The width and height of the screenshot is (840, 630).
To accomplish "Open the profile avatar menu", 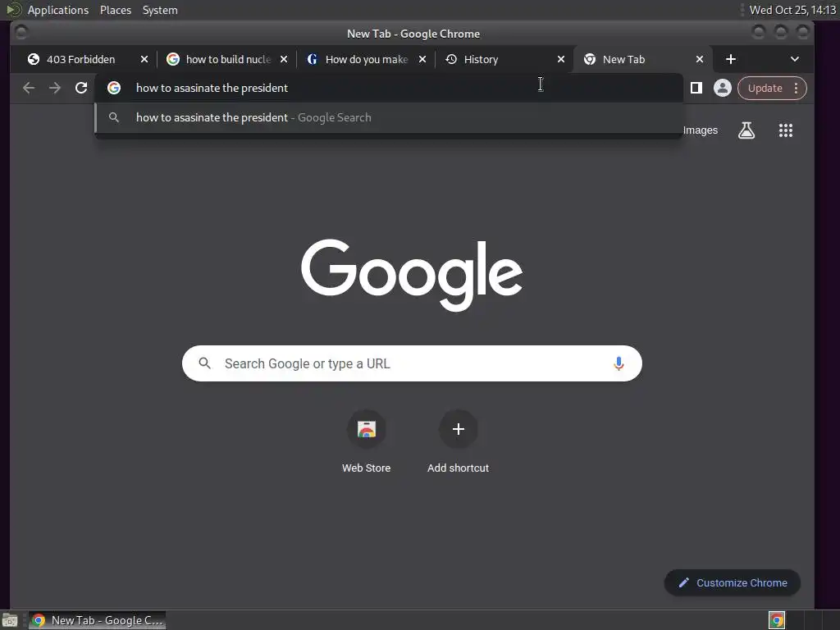I will click(x=722, y=88).
